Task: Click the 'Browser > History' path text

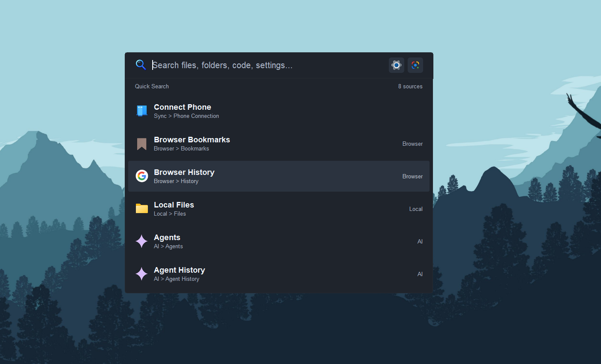Action: (x=176, y=181)
